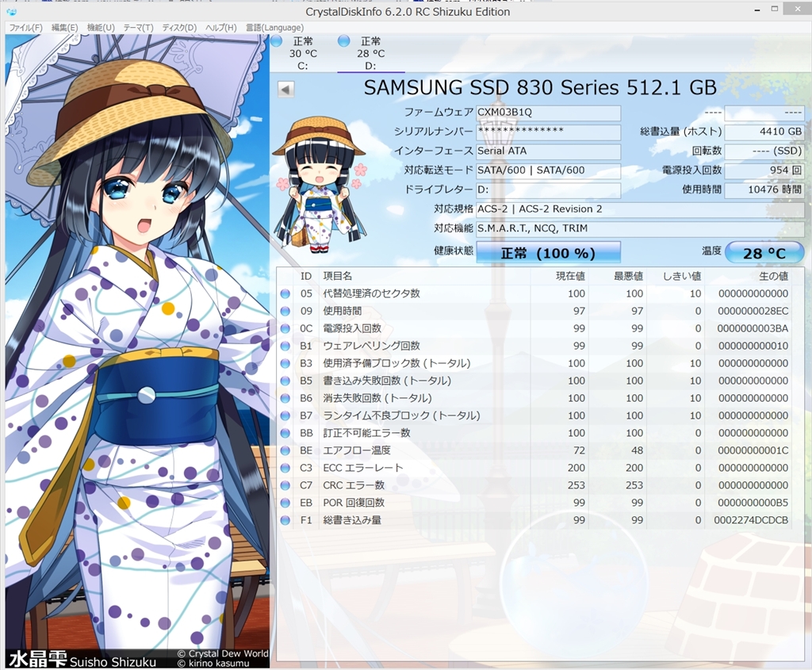Click the SATA/600 transfer mode field
812x670 pixels.
coord(549,170)
